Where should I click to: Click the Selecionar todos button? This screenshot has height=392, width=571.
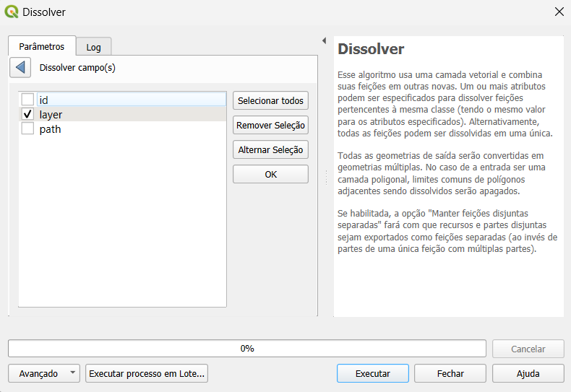pos(270,100)
